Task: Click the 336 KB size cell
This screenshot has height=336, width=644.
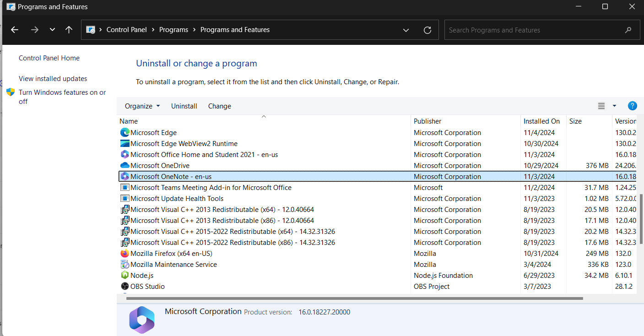Action: point(598,265)
